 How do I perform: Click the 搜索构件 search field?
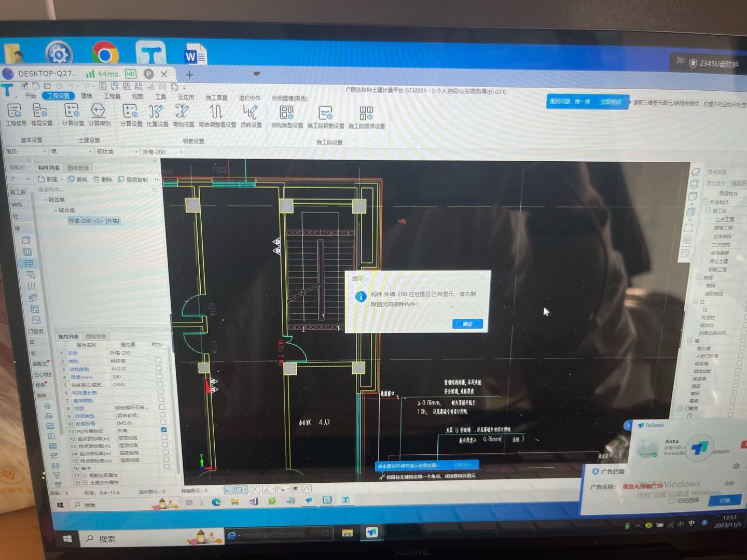(x=96, y=190)
